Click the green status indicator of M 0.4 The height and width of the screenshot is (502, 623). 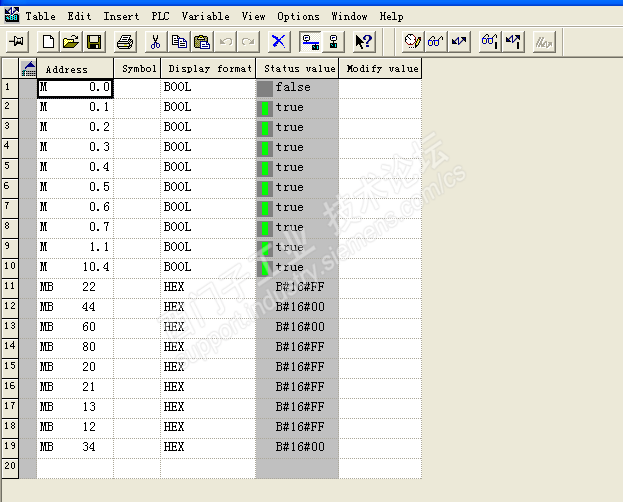[x=265, y=168]
